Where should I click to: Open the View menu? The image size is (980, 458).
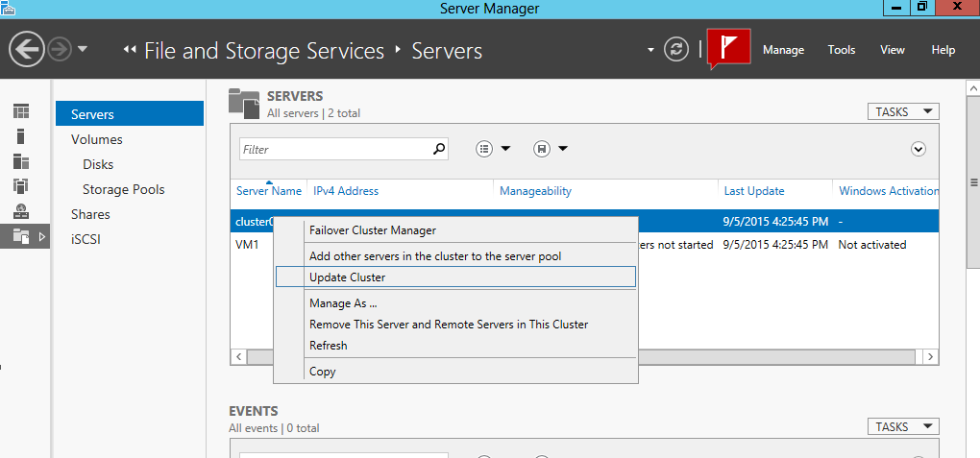pos(892,50)
